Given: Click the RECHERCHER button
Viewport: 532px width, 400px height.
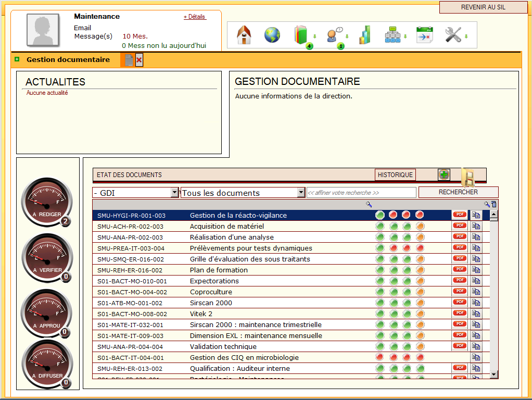Looking at the screenshot, I should (x=458, y=192).
